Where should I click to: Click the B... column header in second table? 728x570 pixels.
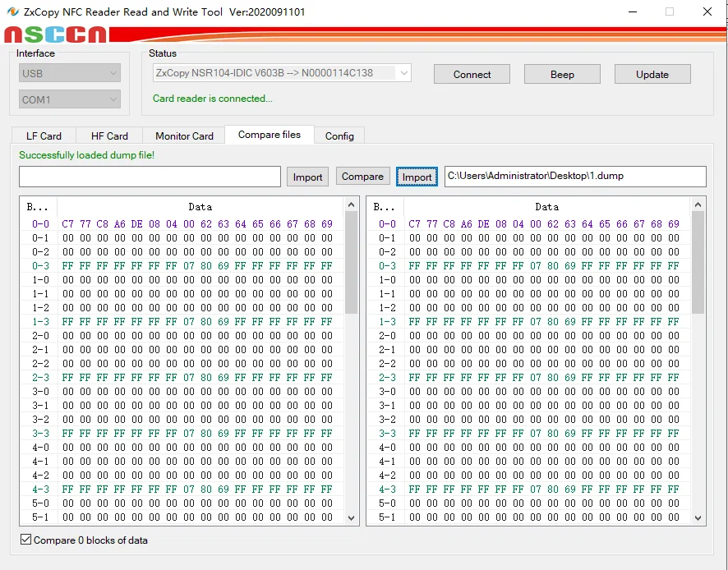pos(385,207)
